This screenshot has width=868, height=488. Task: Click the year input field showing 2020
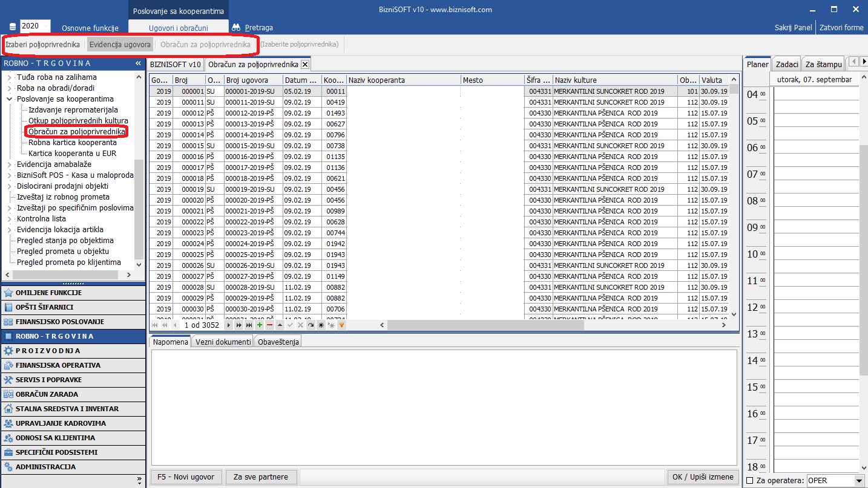[x=35, y=27]
